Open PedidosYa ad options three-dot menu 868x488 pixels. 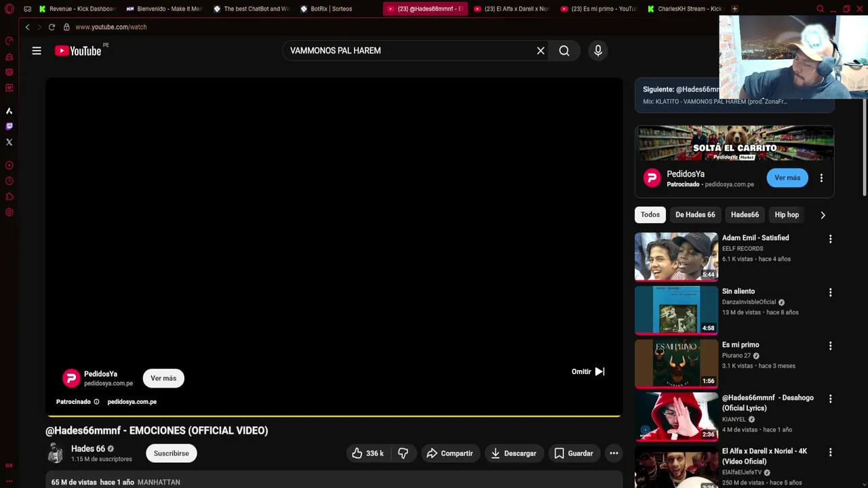(x=821, y=178)
